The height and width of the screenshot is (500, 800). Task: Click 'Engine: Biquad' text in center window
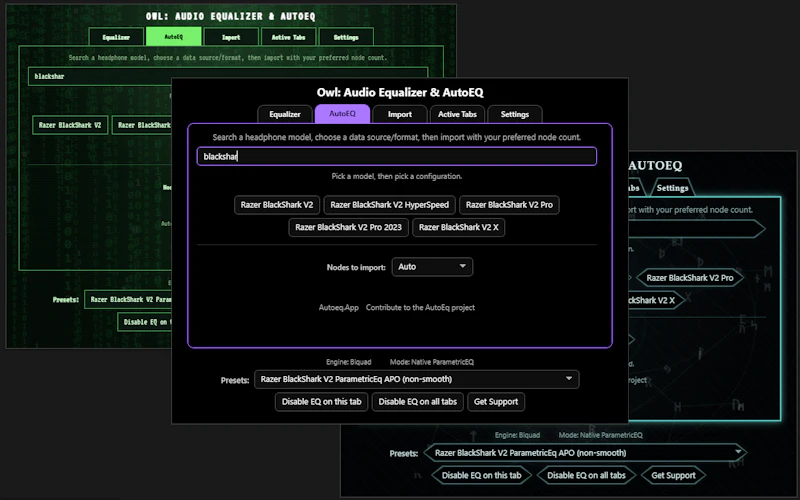point(348,362)
